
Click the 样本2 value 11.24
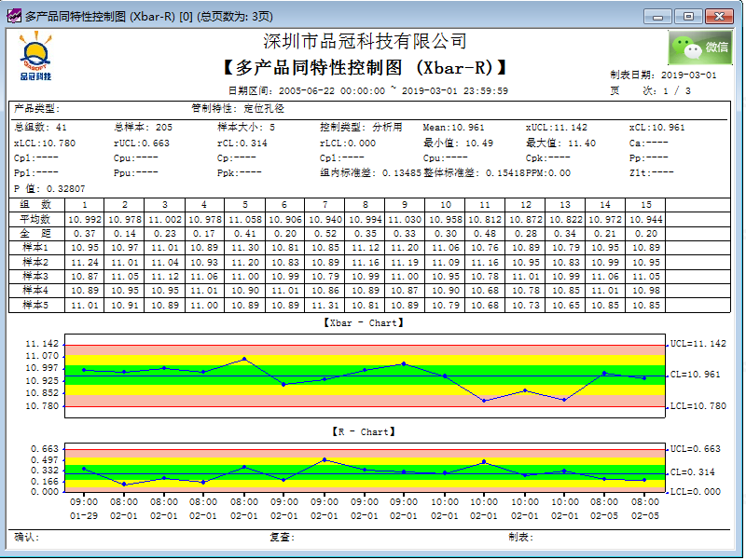(85, 263)
